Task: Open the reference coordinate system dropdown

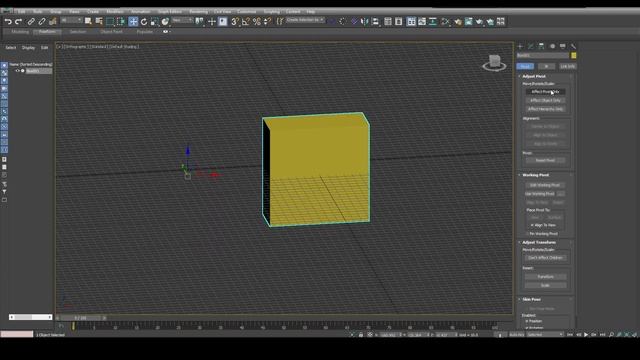Action: point(182,20)
